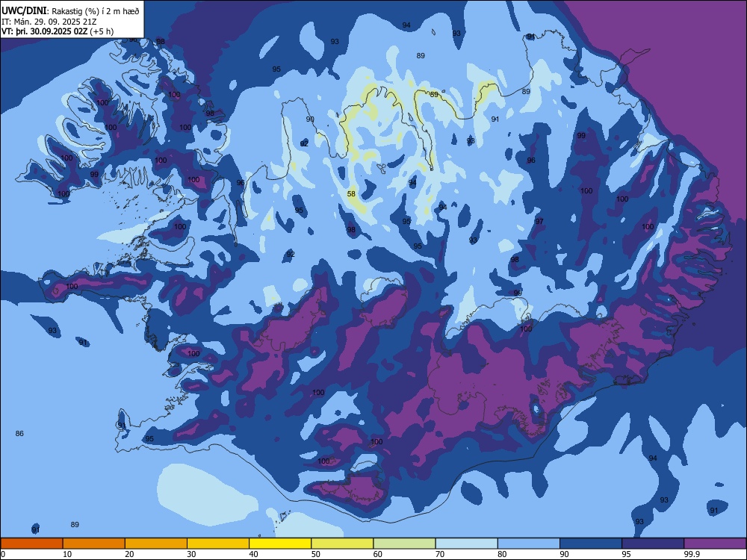Click the dark indigo 95–99.9 legend swatch
The height and width of the screenshot is (560, 747).
pyautogui.click(x=653, y=544)
